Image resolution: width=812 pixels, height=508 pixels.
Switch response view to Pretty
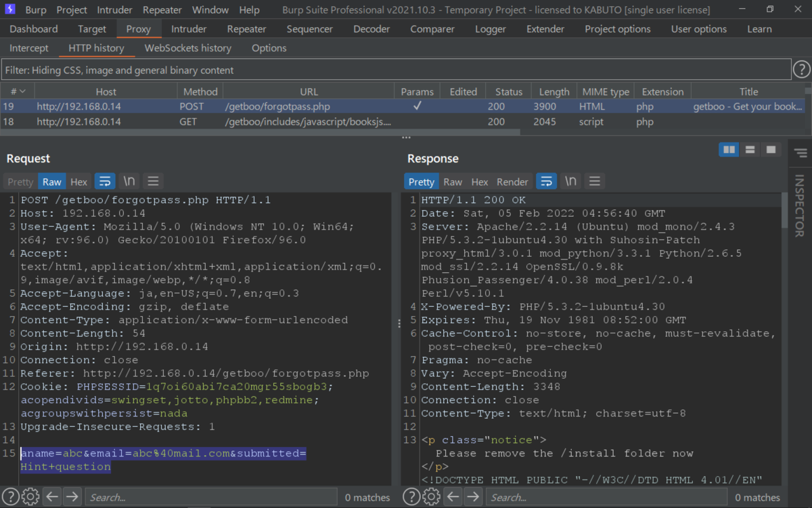(422, 182)
